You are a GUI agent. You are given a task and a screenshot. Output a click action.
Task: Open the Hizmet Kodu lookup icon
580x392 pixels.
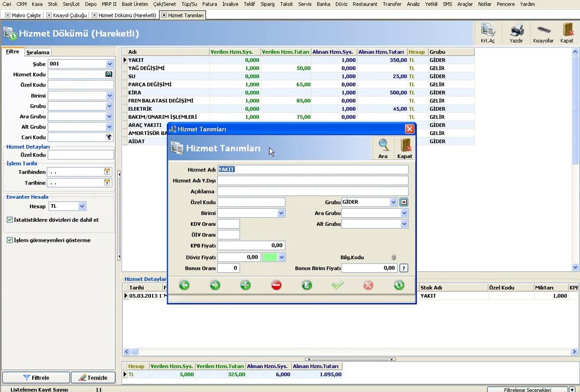(108, 74)
